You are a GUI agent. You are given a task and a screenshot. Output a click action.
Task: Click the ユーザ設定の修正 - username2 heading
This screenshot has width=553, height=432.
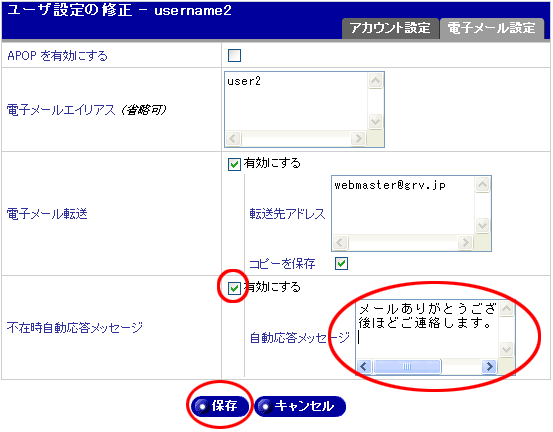pos(119,10)
